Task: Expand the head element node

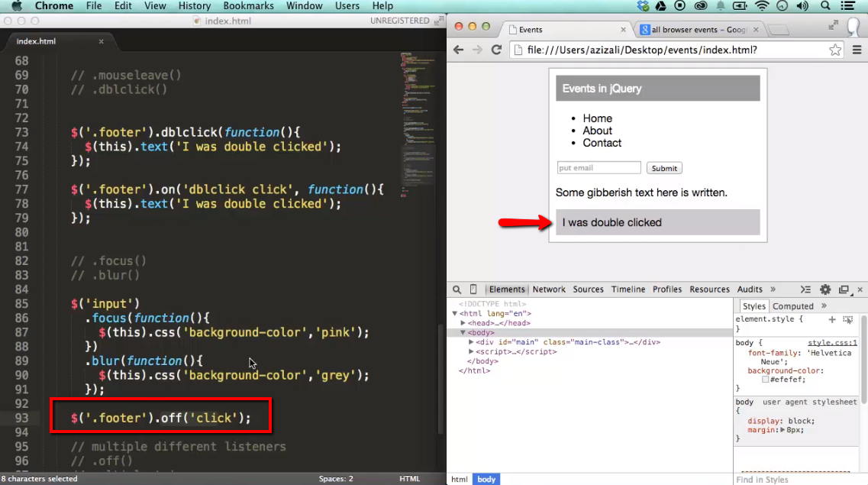Action: tap(463, 323)
